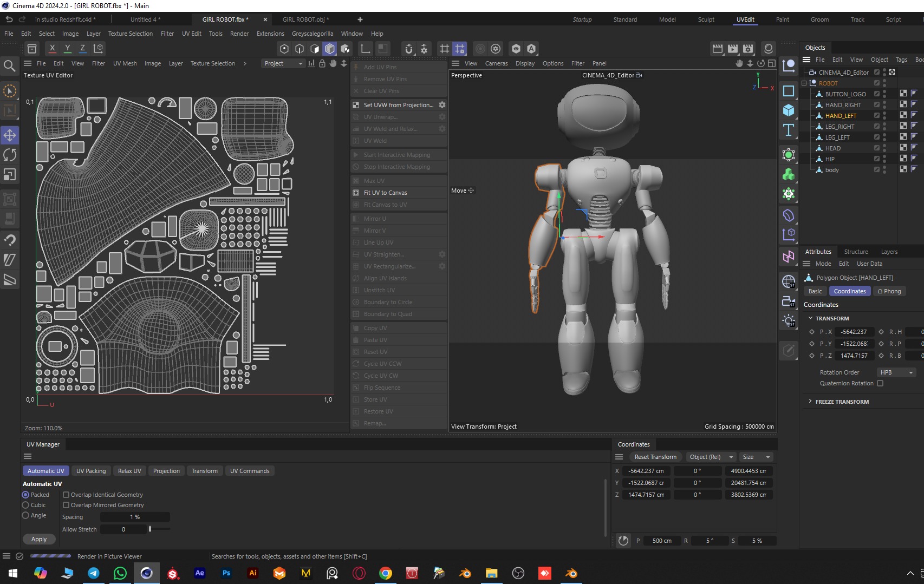Open the Size dropdown in Coordinates
The height and width of the screenshot is (584, 924).
click(x=756, y=457)
